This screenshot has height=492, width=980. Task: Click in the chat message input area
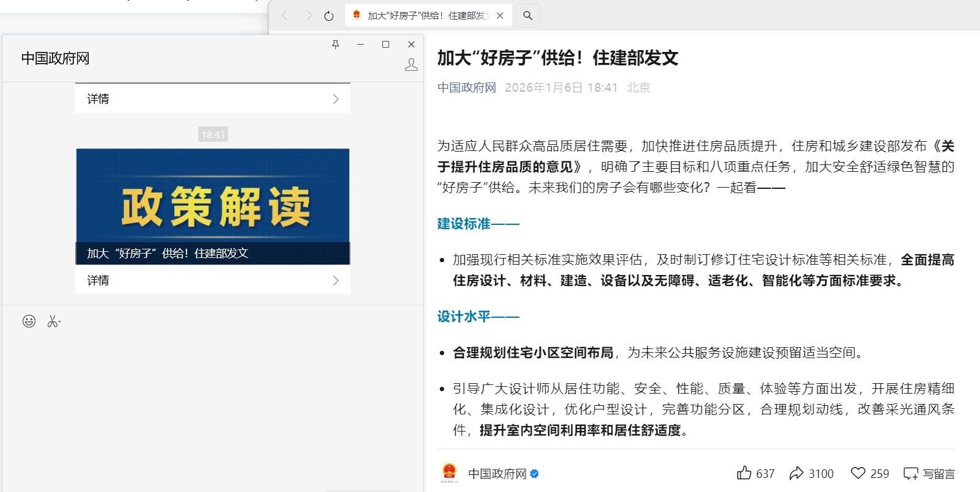[213, 409]
